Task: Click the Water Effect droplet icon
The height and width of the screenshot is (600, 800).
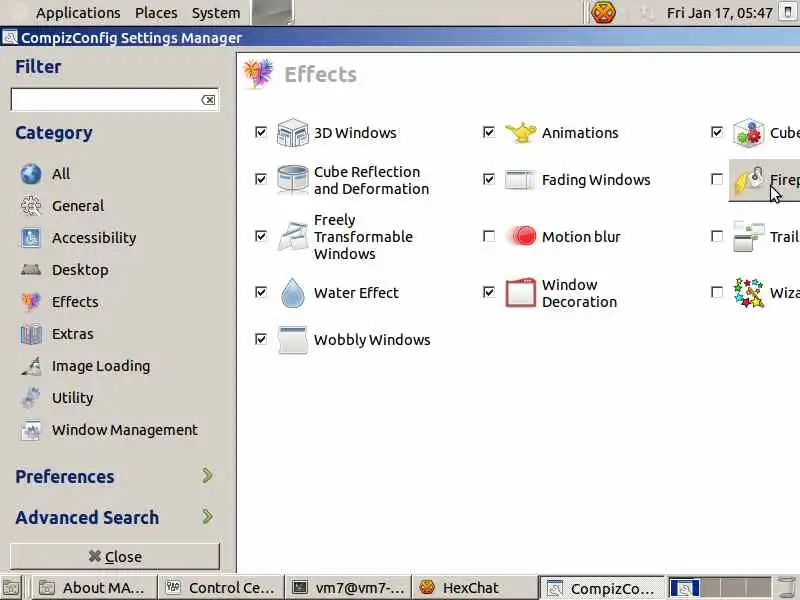Action: [292, 293]
